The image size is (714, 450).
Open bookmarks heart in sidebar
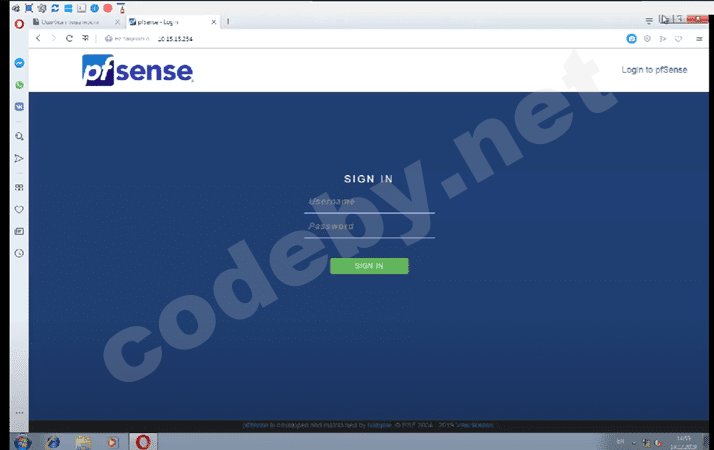(x=19, y=210)
